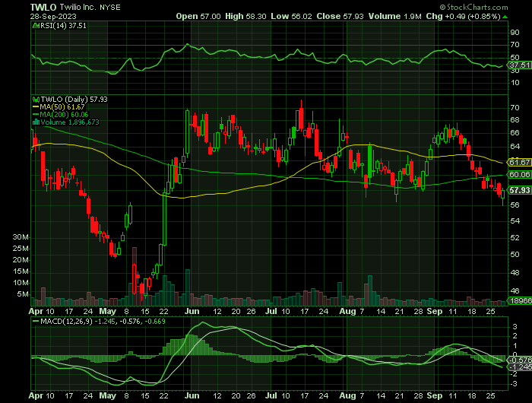This screenshot has height=403, width=532.
Task: Click the 52 label on the price axis
Action: pos(515,238)
